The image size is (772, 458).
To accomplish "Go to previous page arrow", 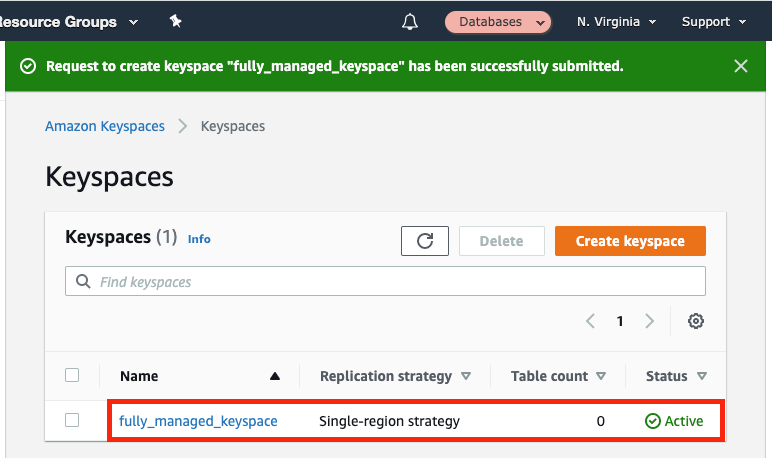I will [590, 321].
